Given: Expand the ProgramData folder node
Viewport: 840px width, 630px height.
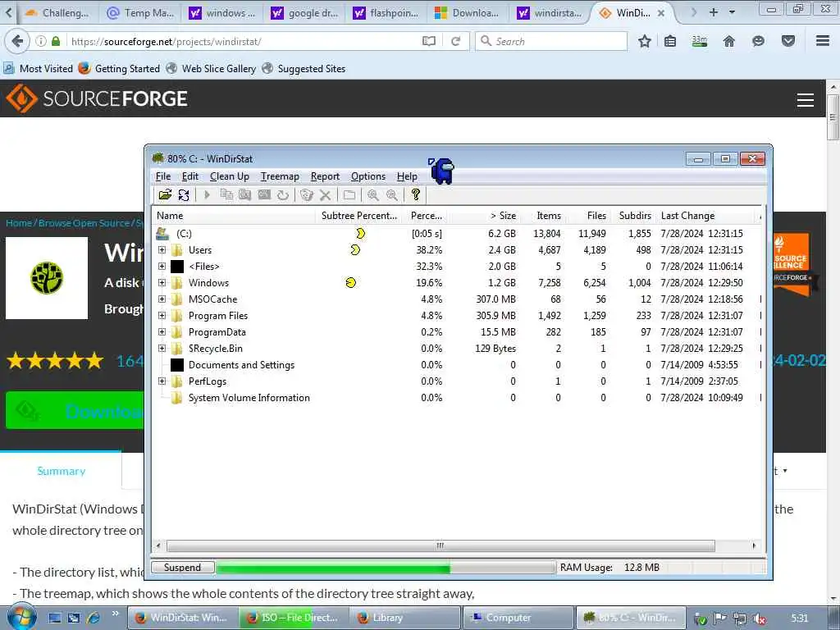Looking at the screenshot, I should 162,332.
